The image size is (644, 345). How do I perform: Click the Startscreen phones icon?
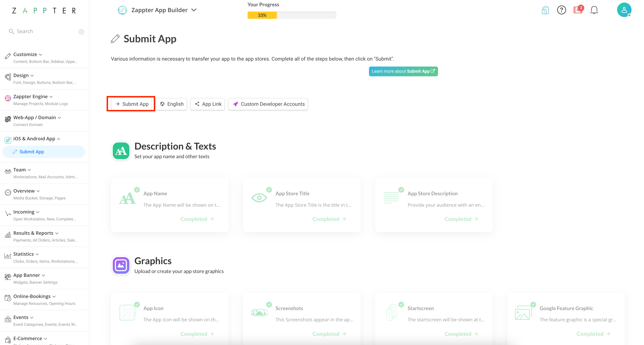(392, 312)
